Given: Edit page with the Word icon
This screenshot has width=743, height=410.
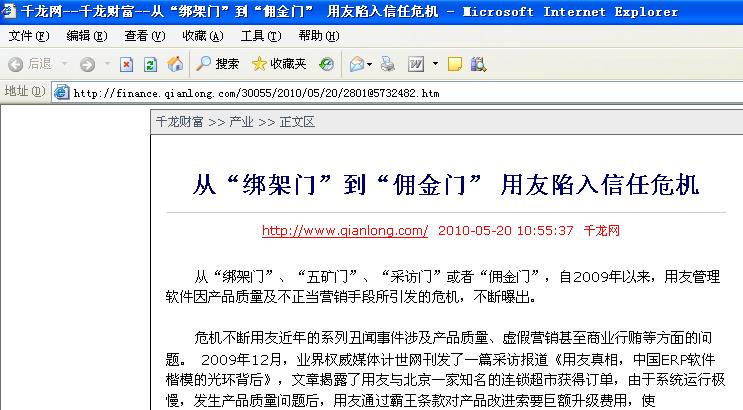Looking at the screenshot, I should (x=416, y=64).
